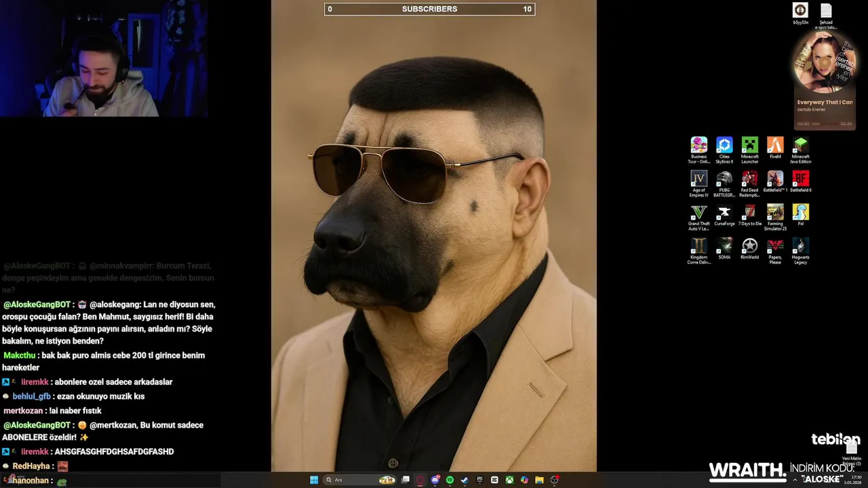The image size is (868, 488).
Task: Open the Papers, Please shortcut
Action: (x=775, y=251)
